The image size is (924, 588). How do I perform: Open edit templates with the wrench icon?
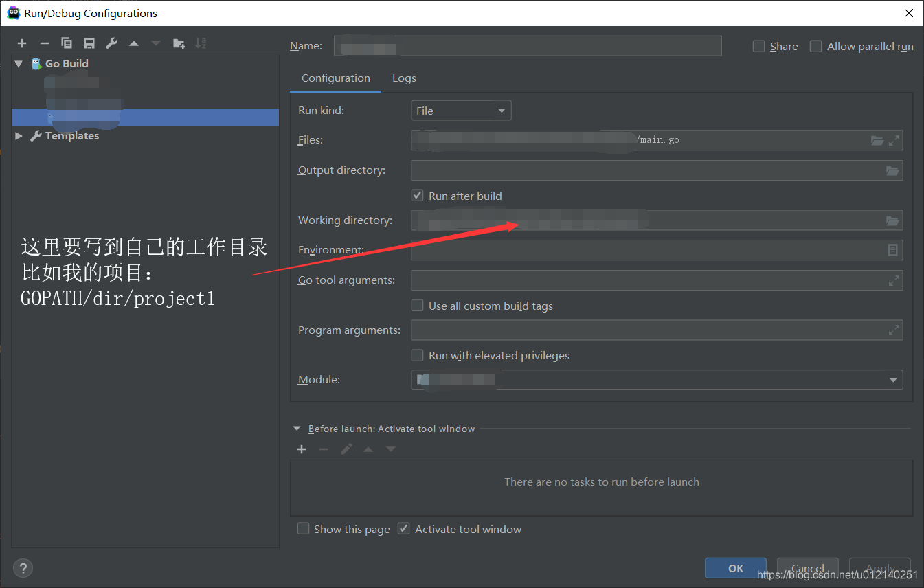111,43
